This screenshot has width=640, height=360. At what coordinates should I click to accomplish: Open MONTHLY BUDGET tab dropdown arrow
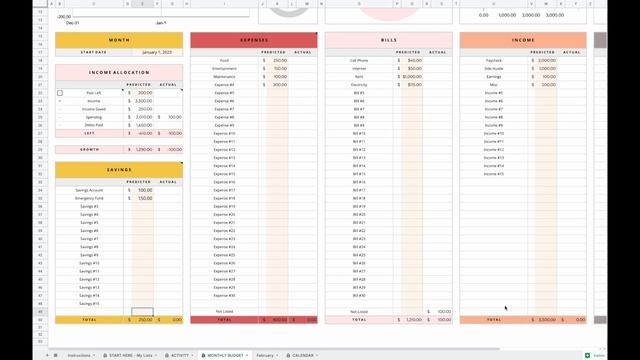coord(247,356)
